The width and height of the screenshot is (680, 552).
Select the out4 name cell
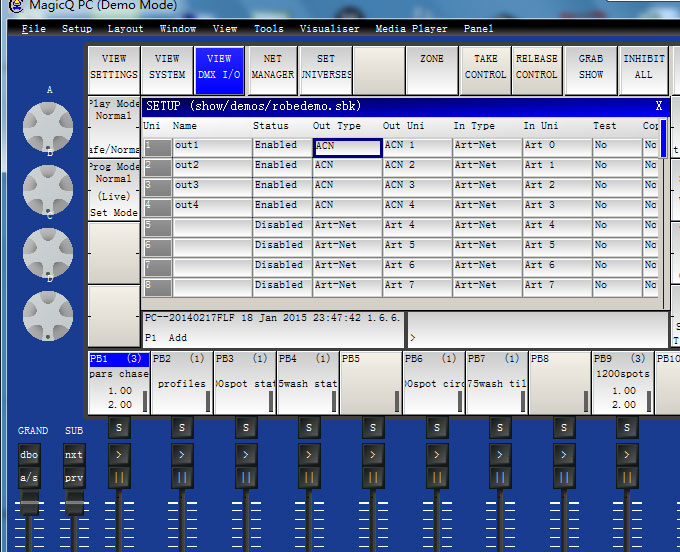[x=212, y=207]
